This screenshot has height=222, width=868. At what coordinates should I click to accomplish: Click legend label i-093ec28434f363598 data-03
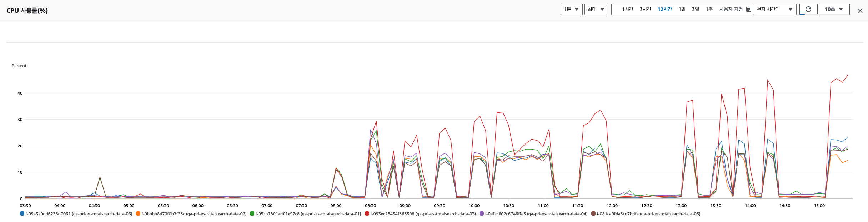pyautogui.click(x=423, y=214)
